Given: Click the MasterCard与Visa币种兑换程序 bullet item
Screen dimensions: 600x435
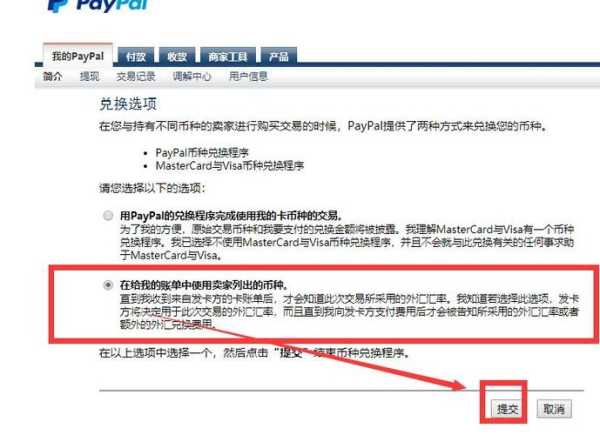Looking at the screenshot, I should click(230, 166).
